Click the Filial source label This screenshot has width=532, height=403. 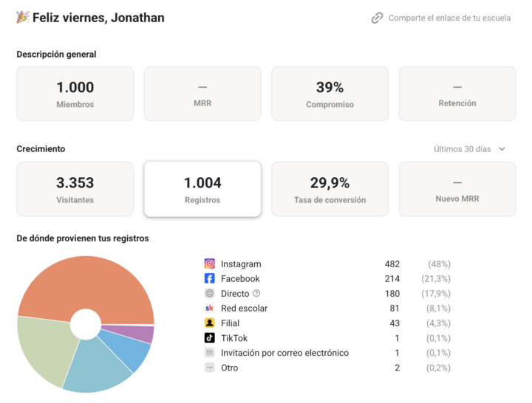[230, 323]
